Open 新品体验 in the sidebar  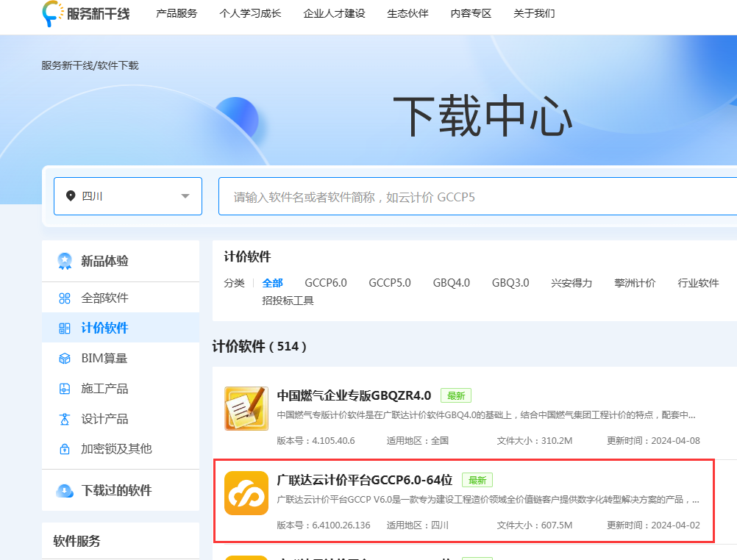point(121,261)
